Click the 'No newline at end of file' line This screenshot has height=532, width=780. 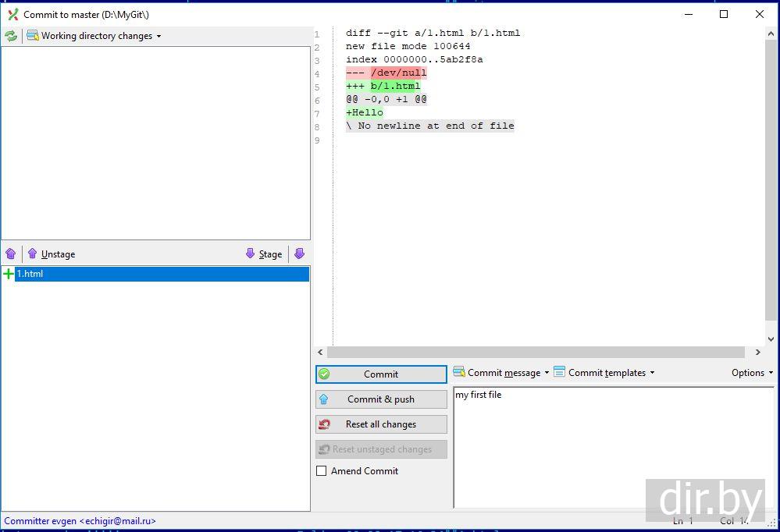pos(430,126)
